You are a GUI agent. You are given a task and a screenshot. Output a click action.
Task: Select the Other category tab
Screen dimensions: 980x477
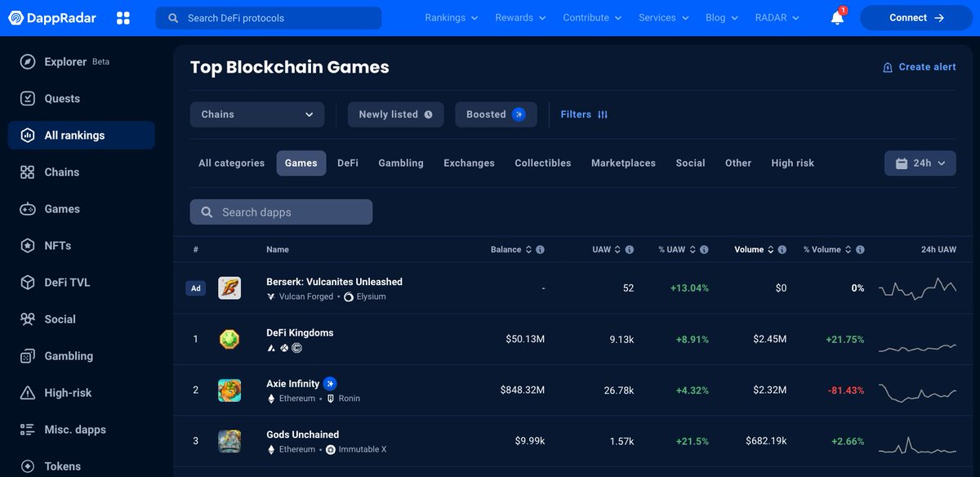coord(738,163)
